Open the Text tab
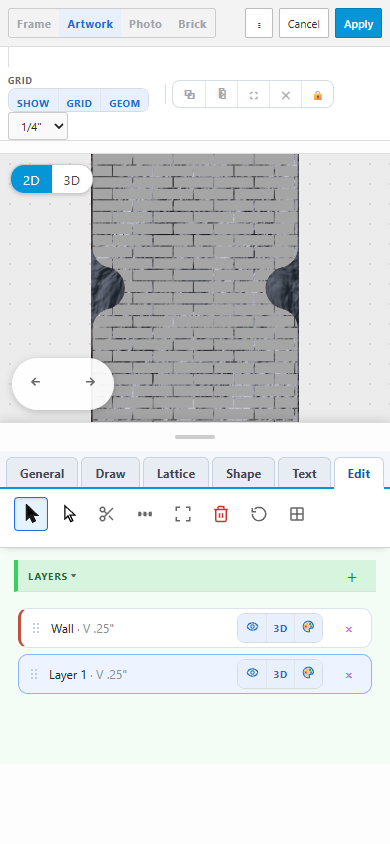Image resolution: width=390 pixels, height=844 pixels. pyautogui.click(x=304, y=474)
